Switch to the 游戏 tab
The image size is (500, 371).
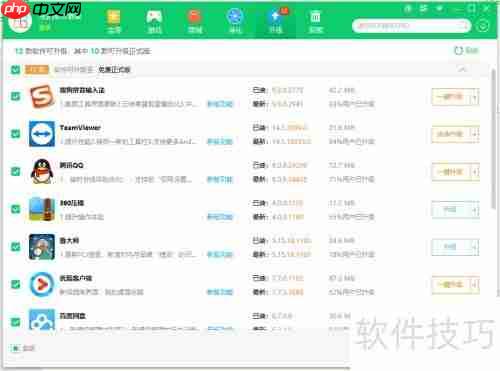(154, 21)
